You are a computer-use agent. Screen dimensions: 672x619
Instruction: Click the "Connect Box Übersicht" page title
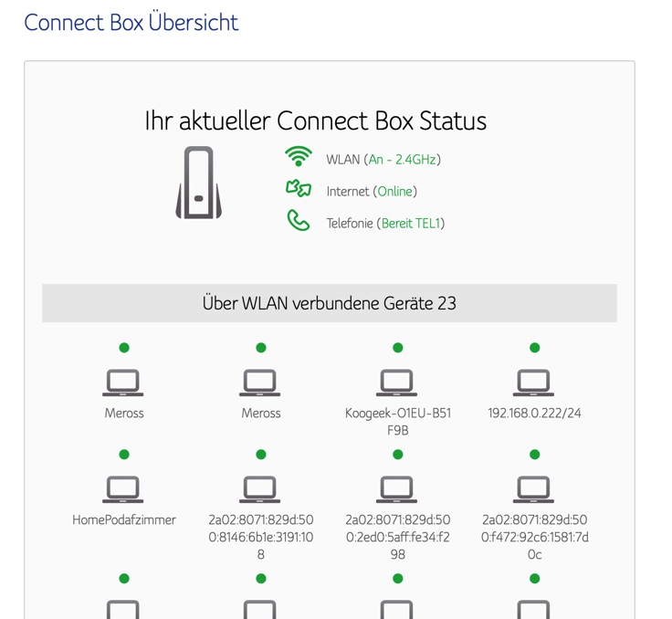pos(131,22)
